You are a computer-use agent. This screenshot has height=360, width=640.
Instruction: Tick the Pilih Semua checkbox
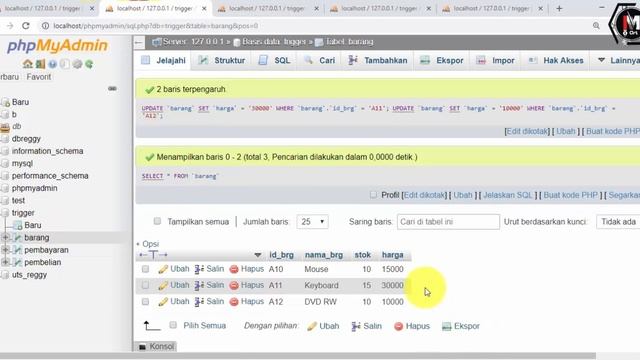pos(173,325)
